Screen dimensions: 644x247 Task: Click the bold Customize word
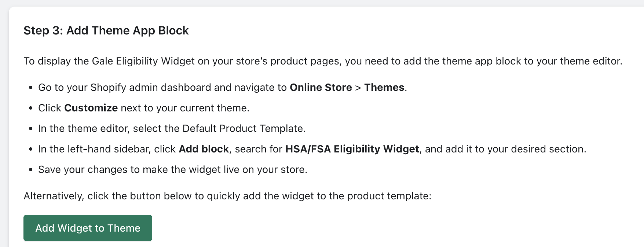pos(91,108)
